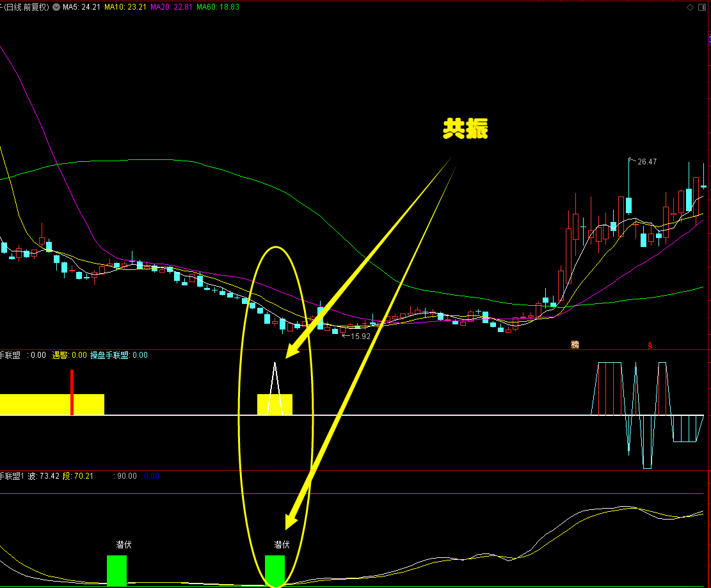This screenshot has width=711, height=588.
Task: Toggle the side panel layout icon
Action: pos(702,7)
